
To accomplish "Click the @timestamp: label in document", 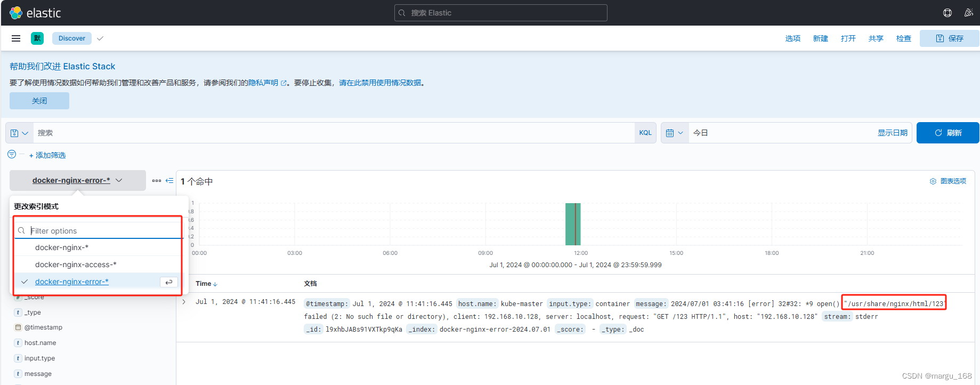I will pos(327,304).
